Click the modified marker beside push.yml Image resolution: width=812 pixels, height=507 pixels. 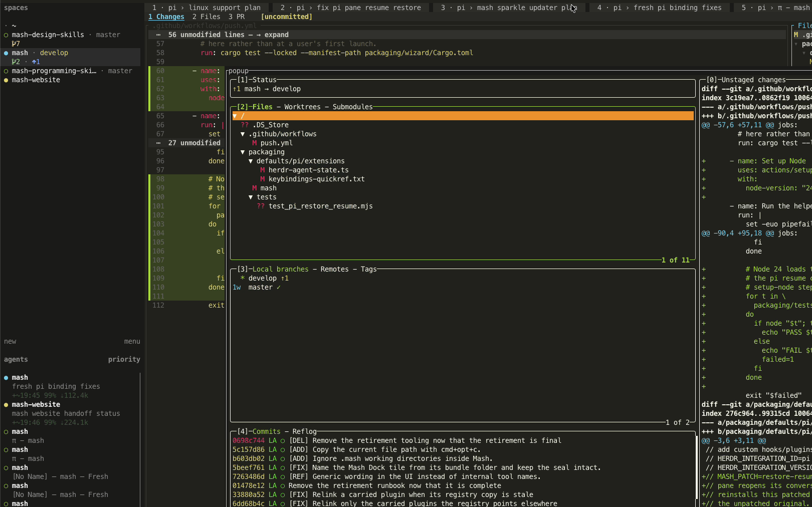[x=255, y=143]
